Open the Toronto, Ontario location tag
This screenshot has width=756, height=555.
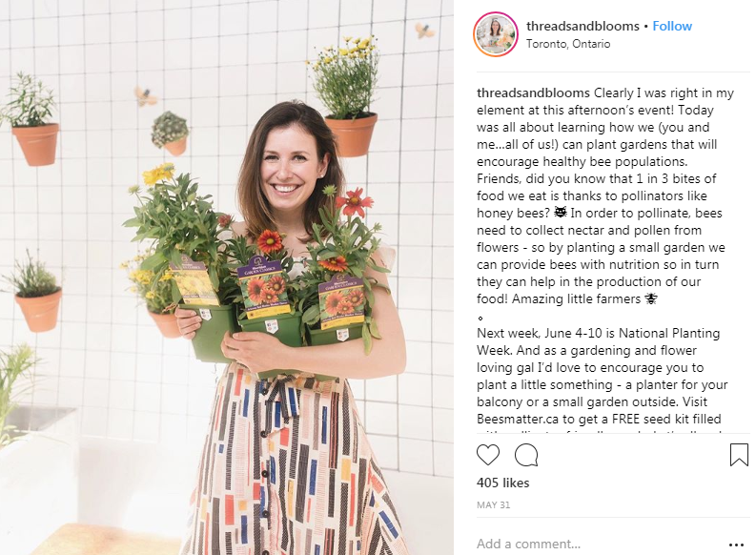click(568, 44)
